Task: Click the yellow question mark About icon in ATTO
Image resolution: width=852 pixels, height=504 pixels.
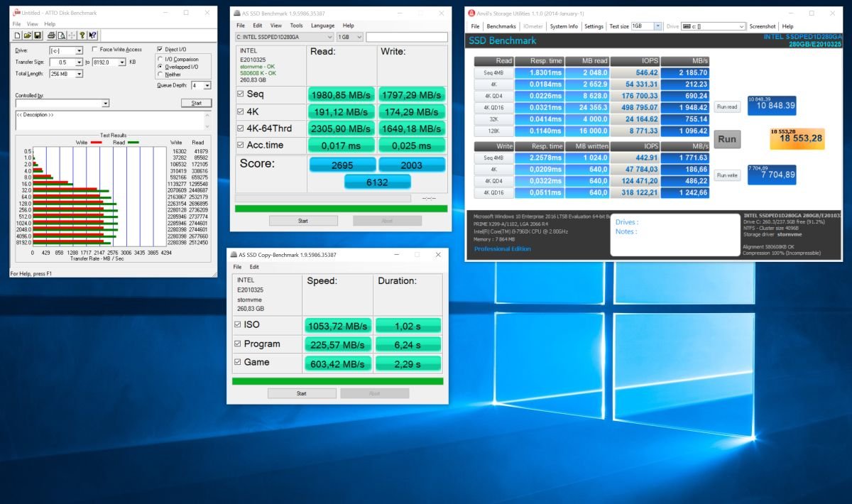Action: pyautogui.click(x=82, y=35)
